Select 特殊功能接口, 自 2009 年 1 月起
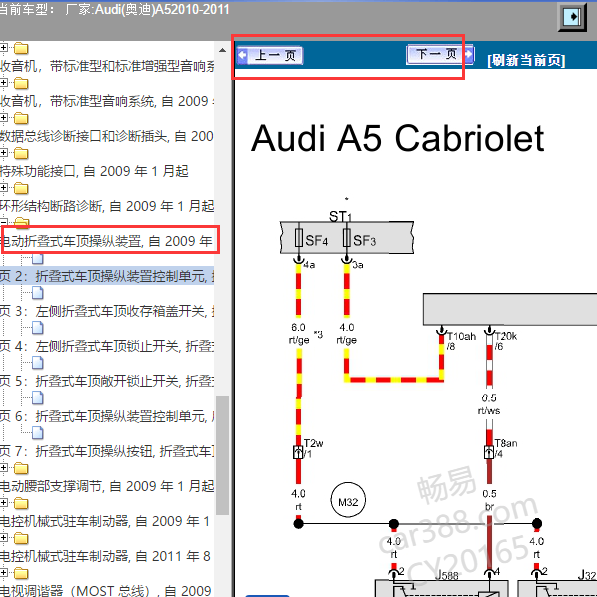 click(x=94, y=171)
